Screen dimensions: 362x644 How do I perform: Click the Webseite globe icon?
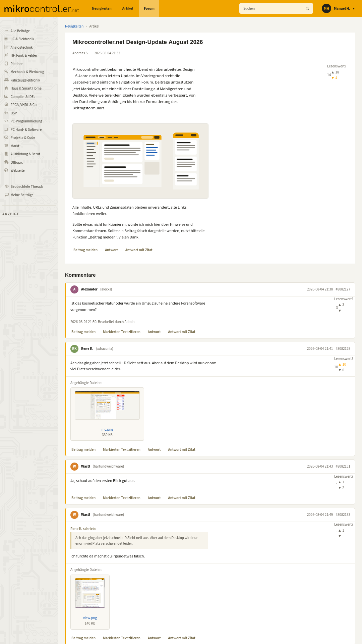6,170
